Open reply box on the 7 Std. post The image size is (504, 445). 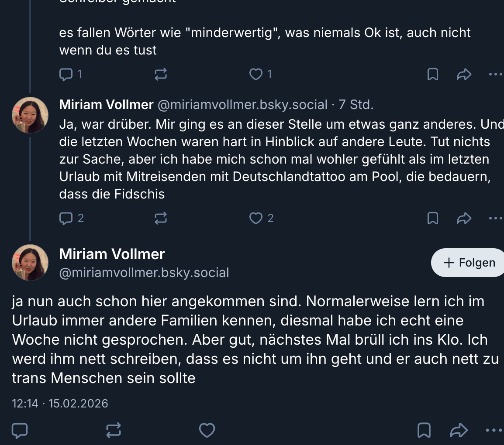[x=66, y=218]
